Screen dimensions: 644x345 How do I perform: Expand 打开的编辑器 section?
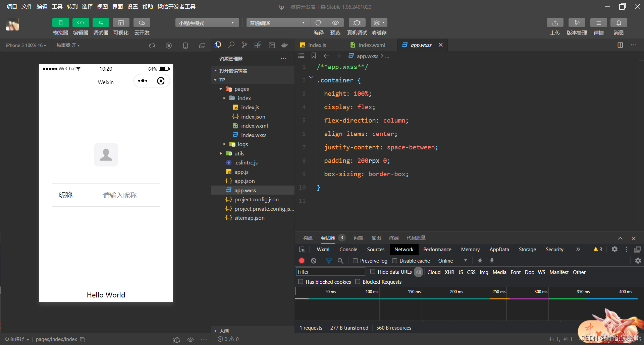pos(253,70)
